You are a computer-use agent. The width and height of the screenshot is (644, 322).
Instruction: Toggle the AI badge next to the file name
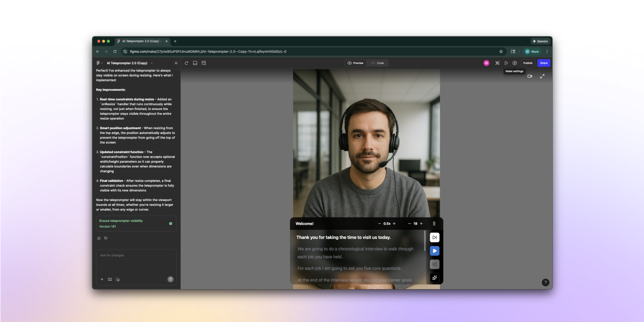point(175,63)
